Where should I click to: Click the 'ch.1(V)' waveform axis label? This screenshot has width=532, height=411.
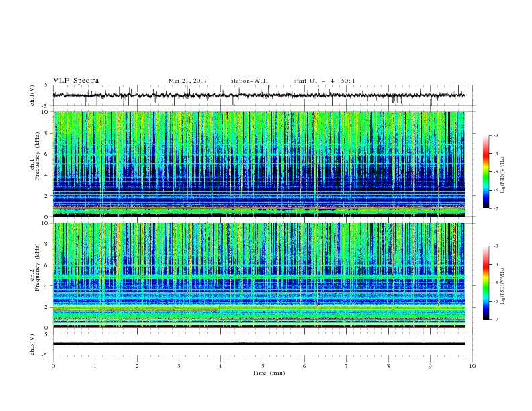coord(32,95)
